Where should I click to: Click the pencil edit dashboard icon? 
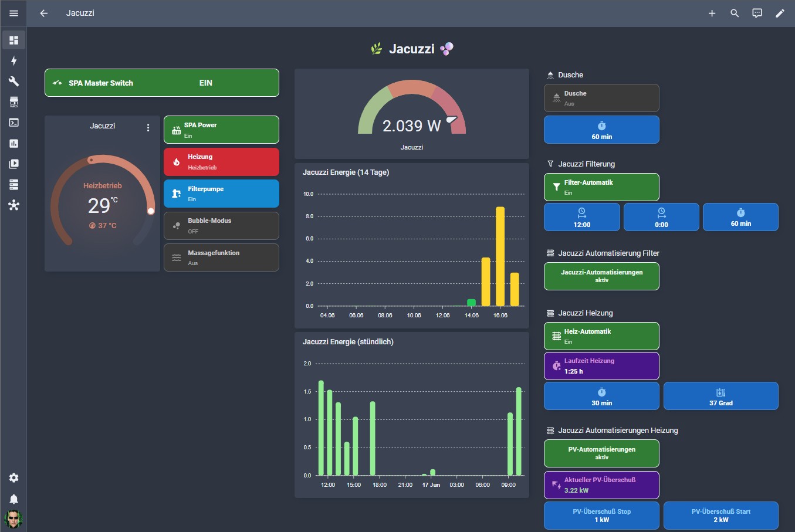coord(780,13)
